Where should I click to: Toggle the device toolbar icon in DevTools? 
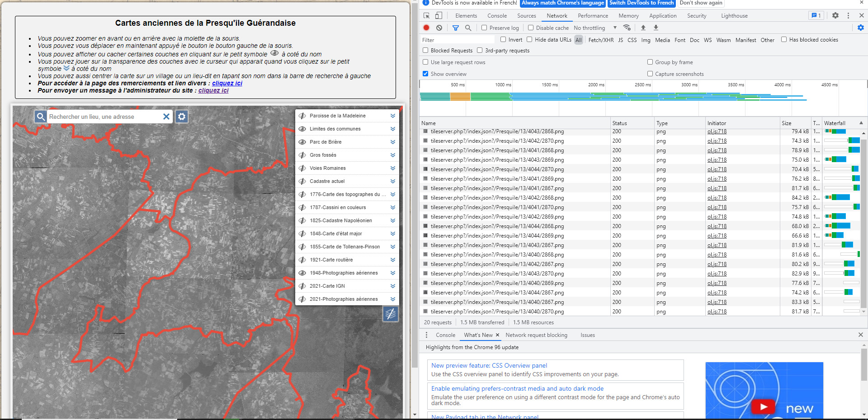click(439, 15)
